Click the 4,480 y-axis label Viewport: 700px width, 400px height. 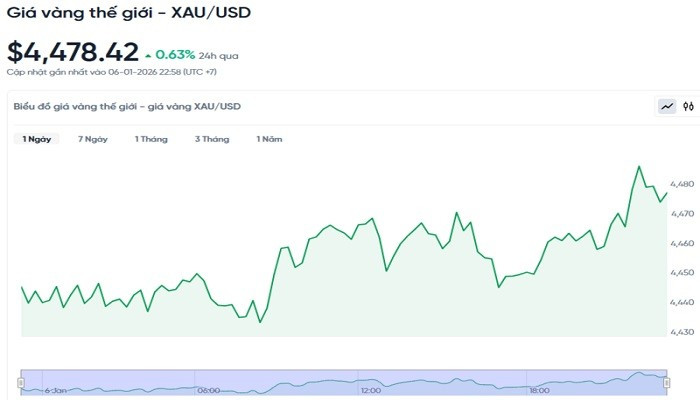click(x=682, y=185)
